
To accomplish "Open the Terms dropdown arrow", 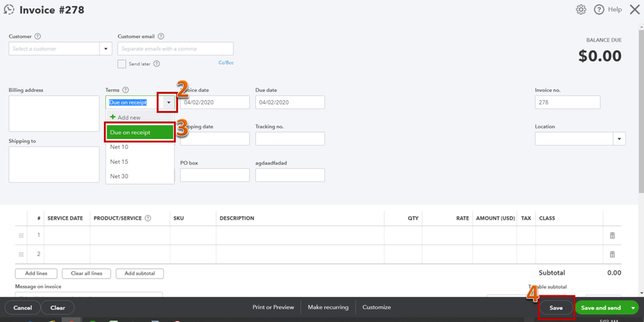I will (x=168, y=103).
